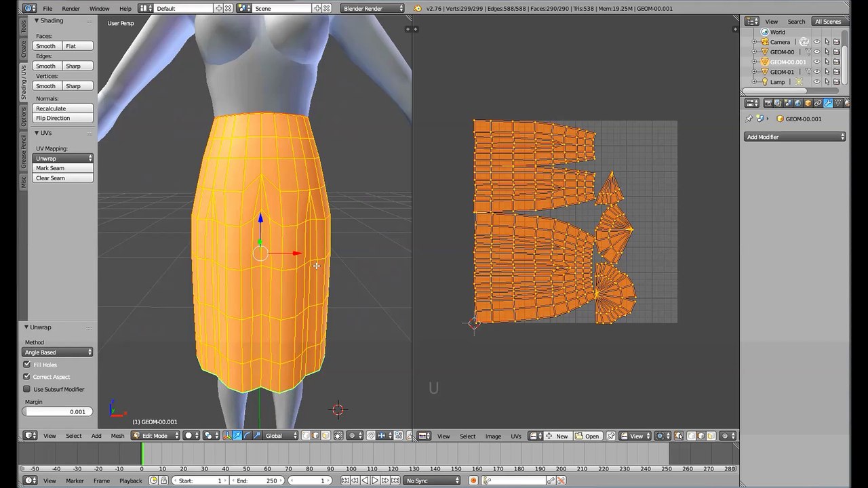This screenshot has height=488, width=868.
Task: Toggle the snap magnet icon in 3D header
Action: pyautogui.click(x=370, y=436)
